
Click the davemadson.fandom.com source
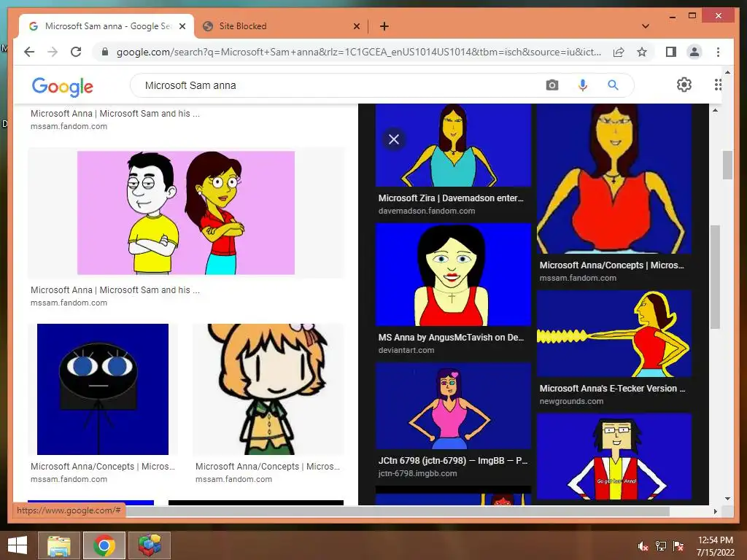tap(426, 211)
